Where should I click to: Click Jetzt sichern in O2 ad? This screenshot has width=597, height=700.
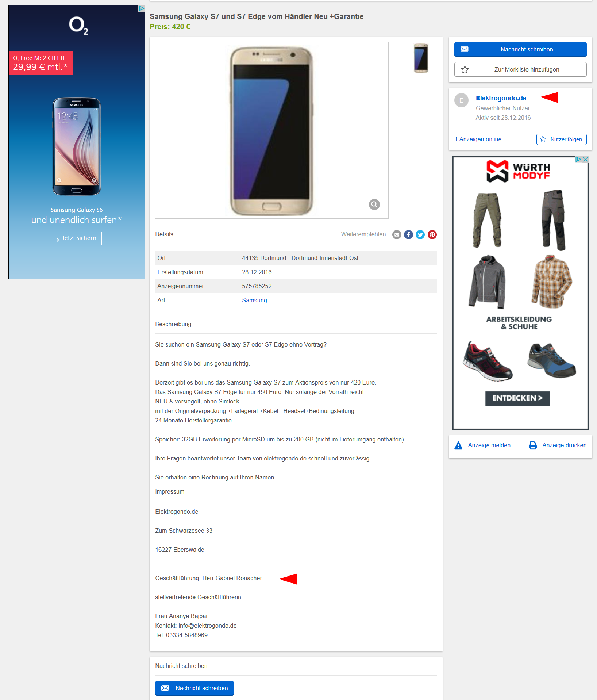point(77,238)
